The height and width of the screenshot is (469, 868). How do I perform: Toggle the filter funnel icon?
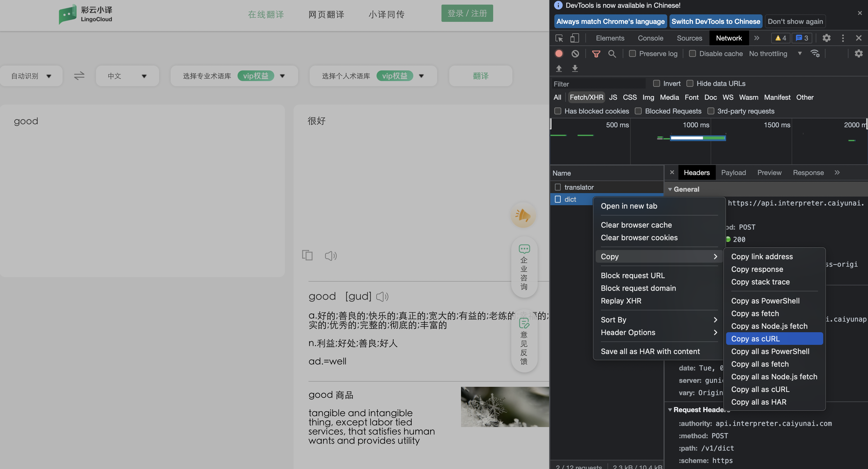click(x=596, y=54)
